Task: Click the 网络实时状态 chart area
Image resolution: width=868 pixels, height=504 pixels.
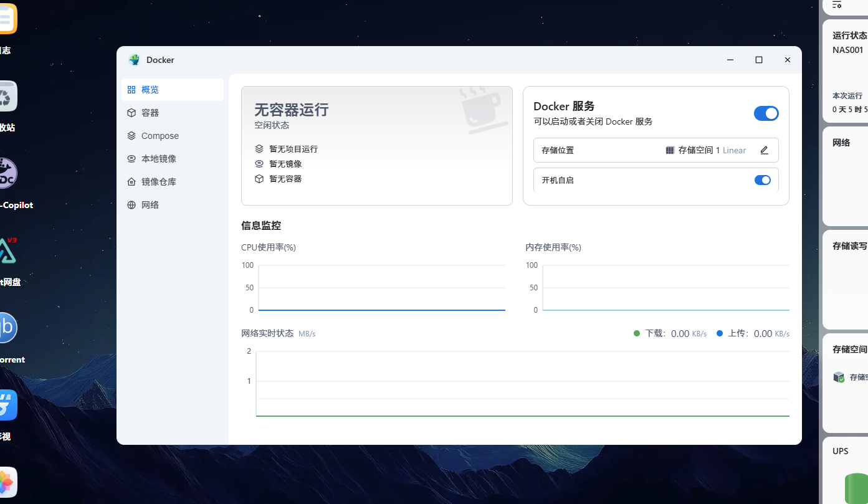Action: 522,384
